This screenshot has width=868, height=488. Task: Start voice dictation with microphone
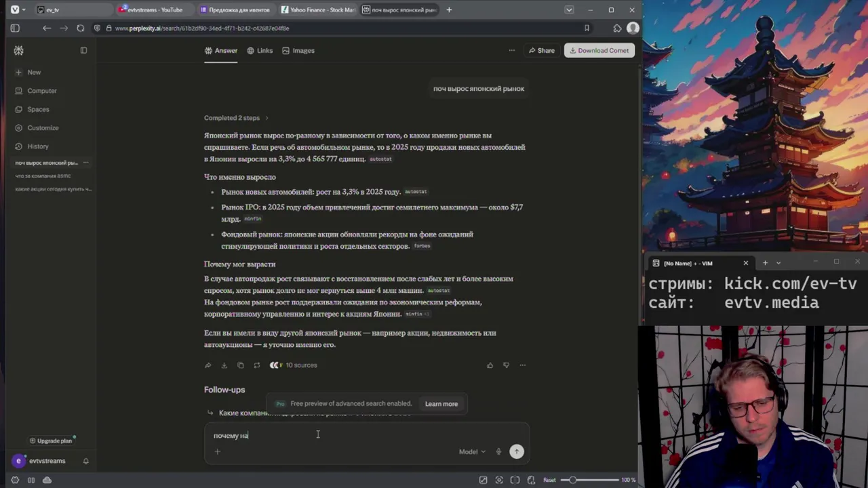(x=498, y=452)
